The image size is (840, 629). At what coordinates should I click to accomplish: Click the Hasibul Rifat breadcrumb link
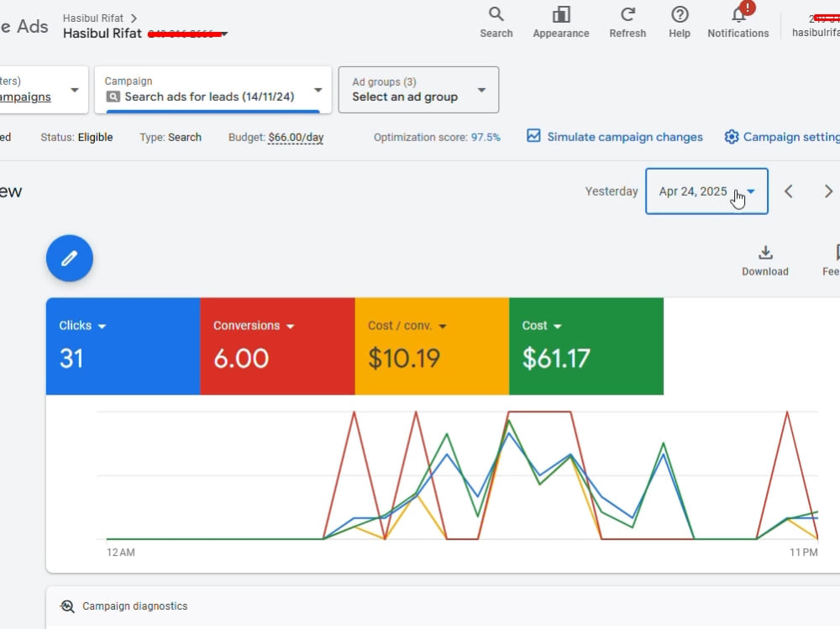click(x=92, y=18)
